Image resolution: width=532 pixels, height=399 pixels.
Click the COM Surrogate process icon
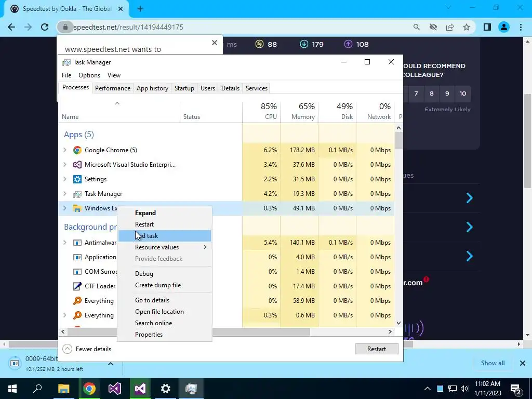(x=77, y=271)
